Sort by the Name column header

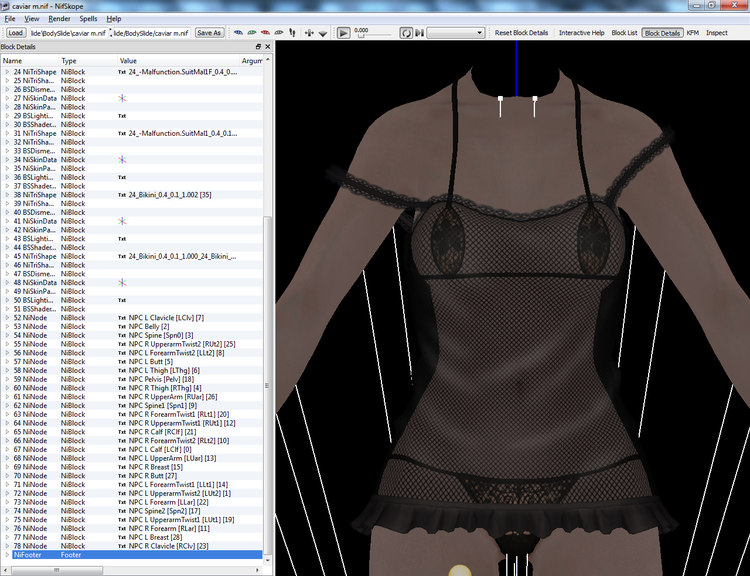(30, 61)
